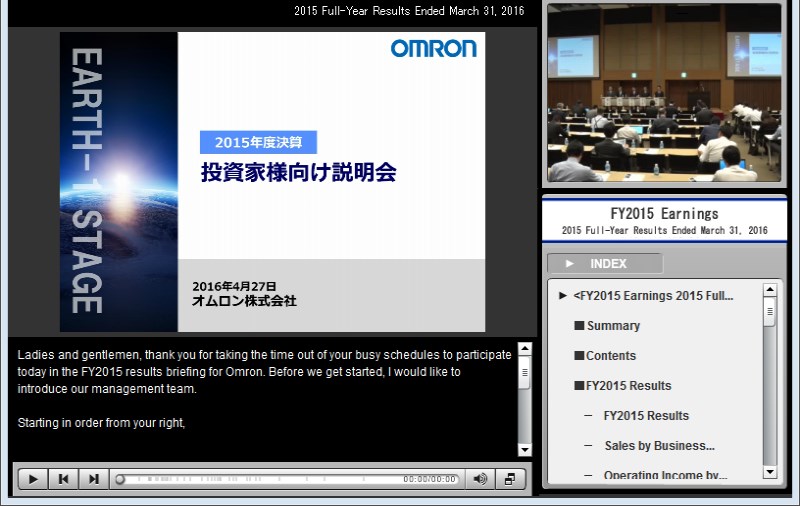Jump to the previous slide chapter
The width and height of the screenshot is (800, 506).
pos(63,479)
